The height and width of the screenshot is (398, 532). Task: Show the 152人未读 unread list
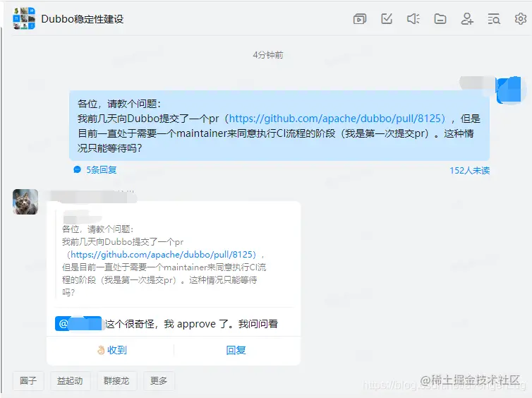tap(470, 170)
